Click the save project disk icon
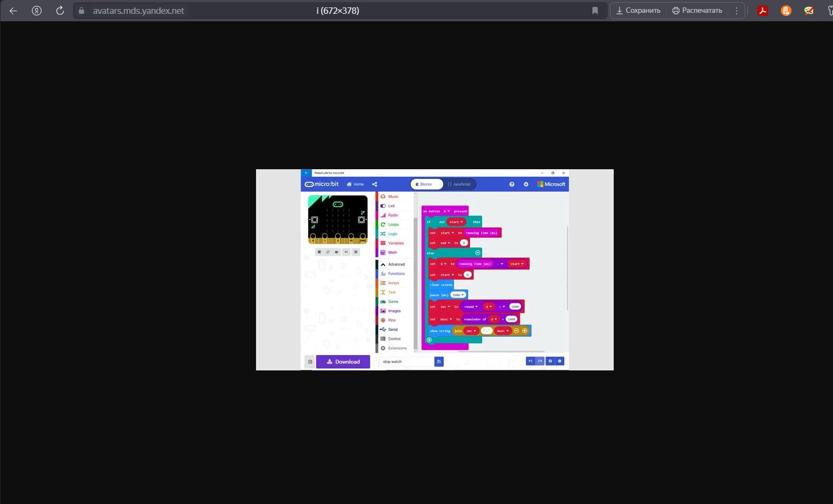Image resolution: width=833 pixels, height=504 pixels. (439, 361)
